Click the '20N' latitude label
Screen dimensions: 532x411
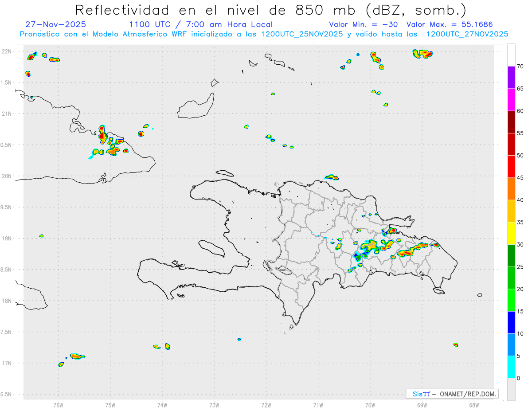(7, 176)
